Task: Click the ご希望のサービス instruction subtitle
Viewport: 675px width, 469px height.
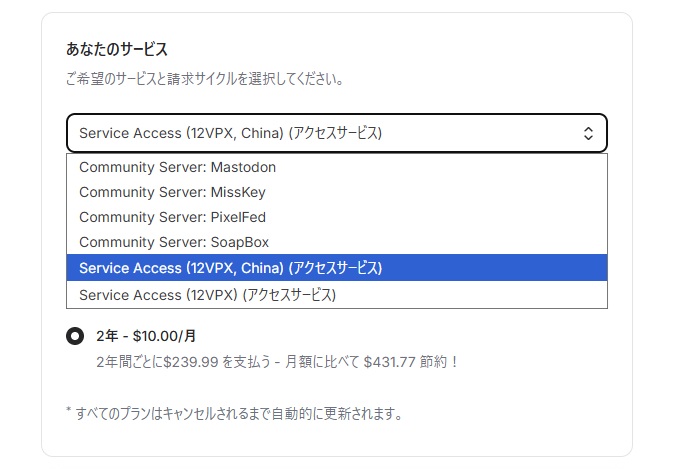Action: click(205, 78)
